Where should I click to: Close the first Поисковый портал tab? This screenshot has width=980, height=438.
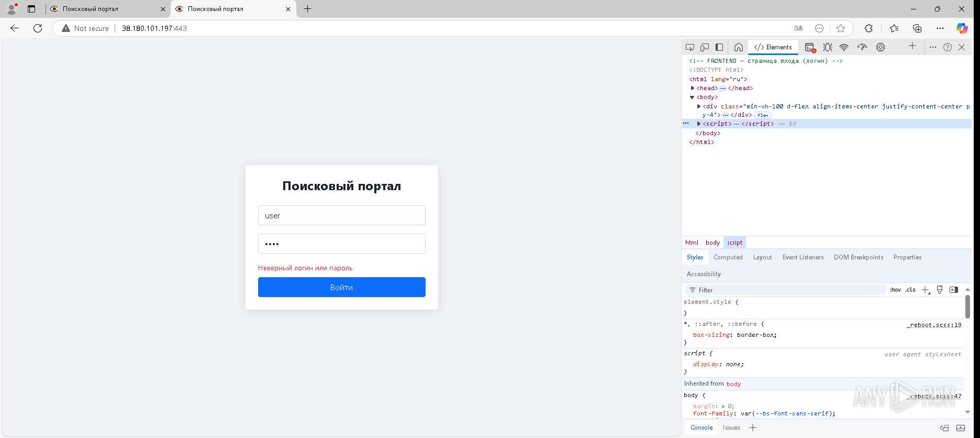163,9
